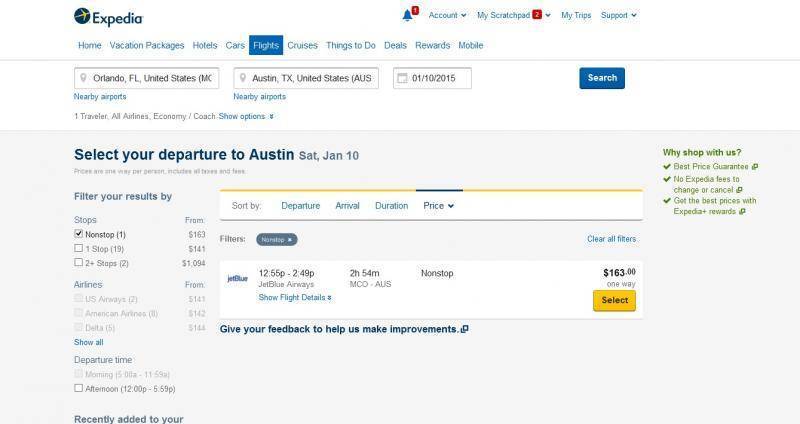Expand the Show options link
Screen dimensions: 800x424
pos(246,116)
